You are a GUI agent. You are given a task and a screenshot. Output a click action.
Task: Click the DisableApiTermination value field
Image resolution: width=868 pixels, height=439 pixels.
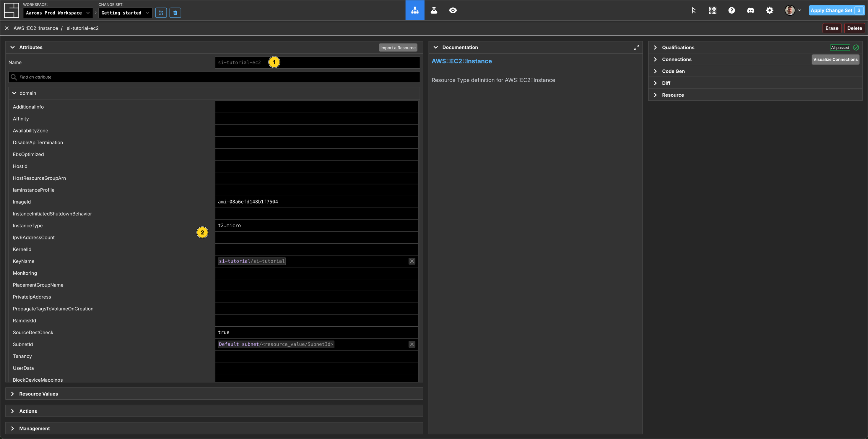317,142
